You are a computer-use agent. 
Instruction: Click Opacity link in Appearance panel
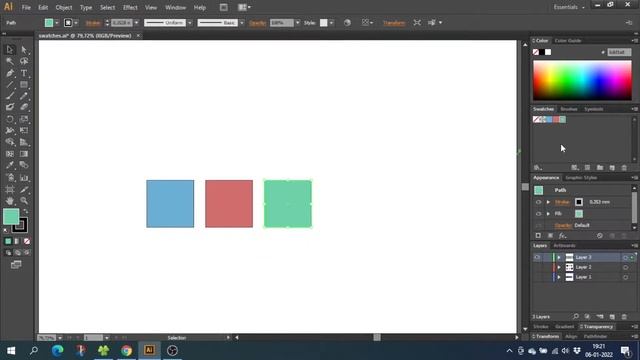(563, 225)
